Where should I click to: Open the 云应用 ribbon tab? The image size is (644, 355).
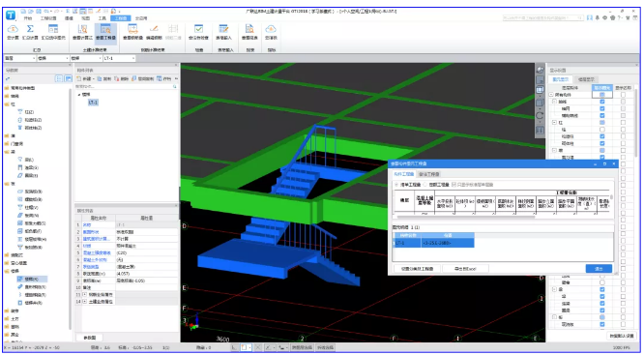[x=141, y=18]
